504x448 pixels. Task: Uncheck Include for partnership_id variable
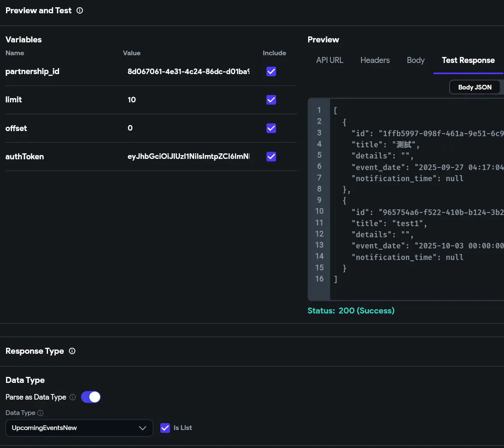pos(271,72)
